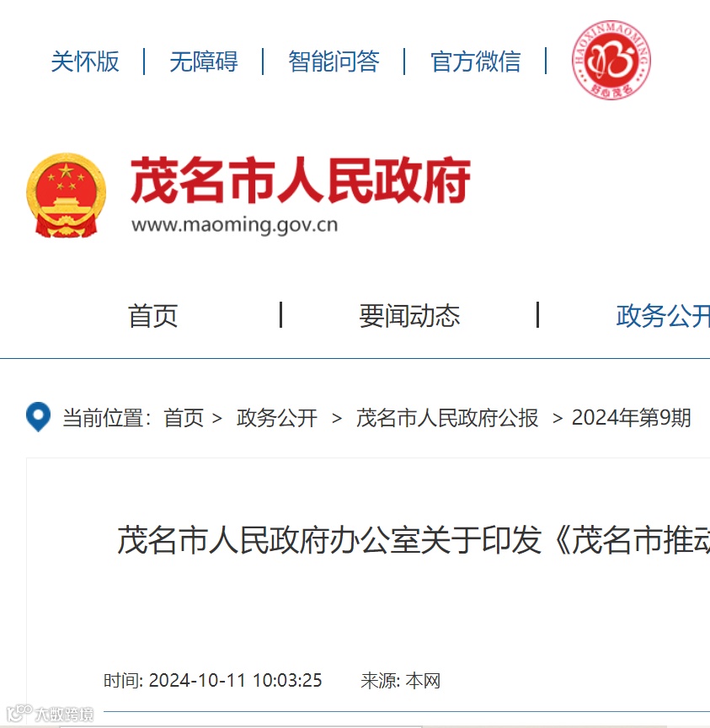Open 智能问答 smart Q&A
Screen dimensions: 710x728
point(334,62)
